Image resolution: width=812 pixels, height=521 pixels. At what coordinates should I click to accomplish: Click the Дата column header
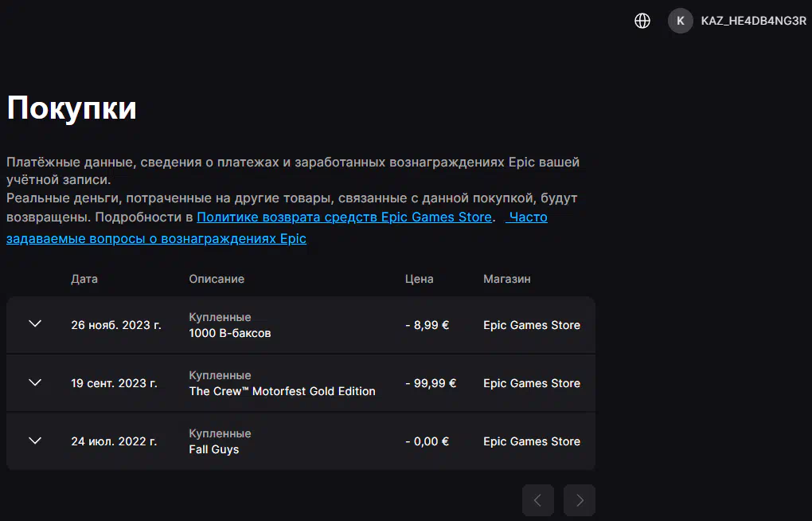point(84,279)
